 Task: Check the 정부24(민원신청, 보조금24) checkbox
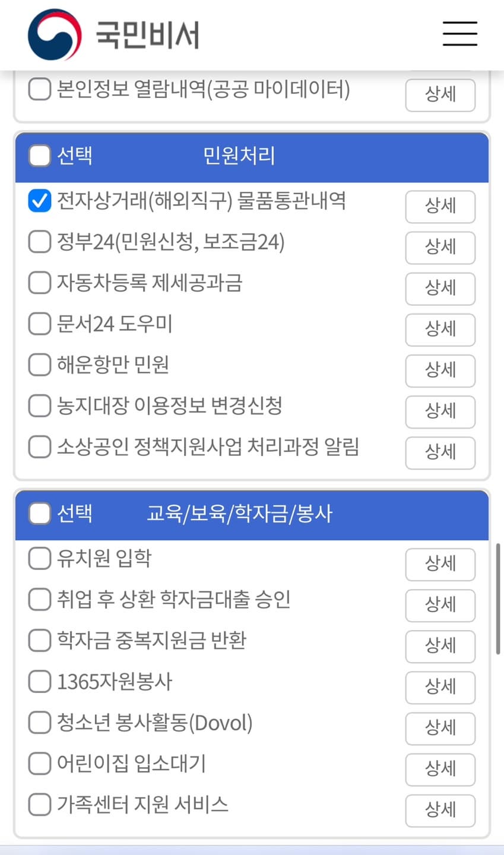[39, 242]
